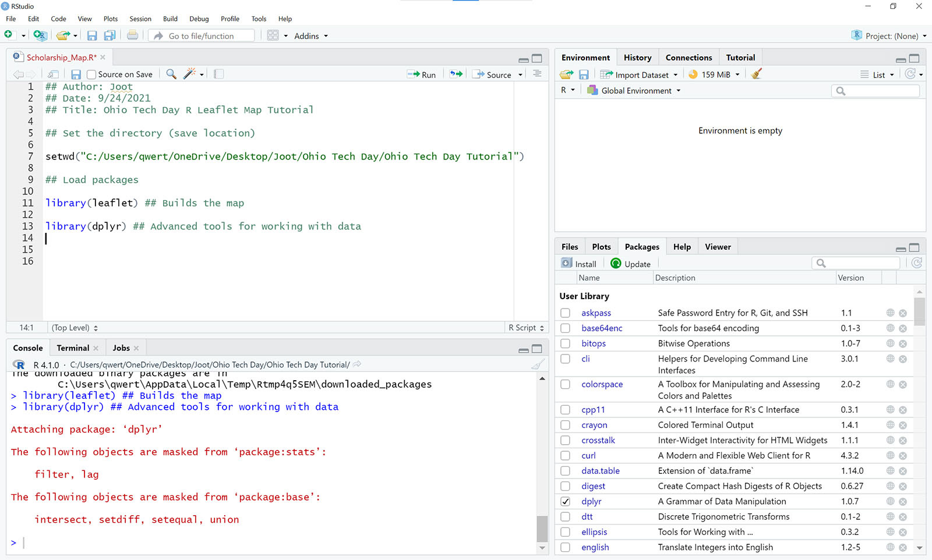
Task: Open the Session menu
Action: click(140, 19)
